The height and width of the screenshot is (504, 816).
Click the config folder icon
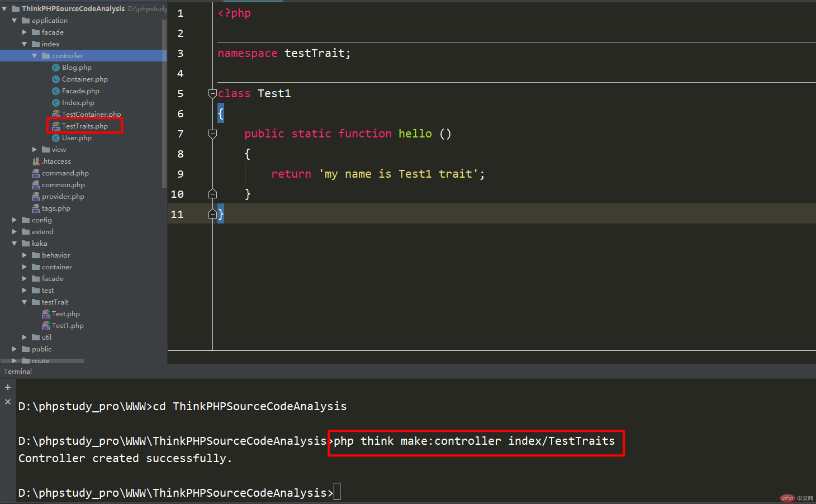coord(26,220)
